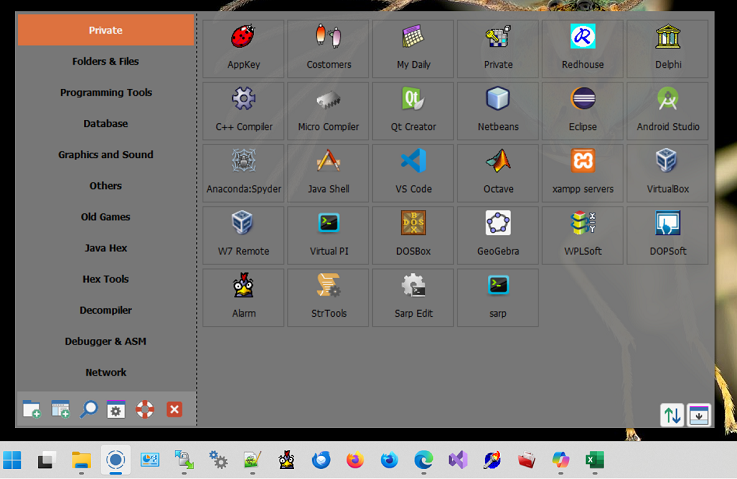
Task: Open the Private keys tile in the grid
Action: click(x=498, y=48)
